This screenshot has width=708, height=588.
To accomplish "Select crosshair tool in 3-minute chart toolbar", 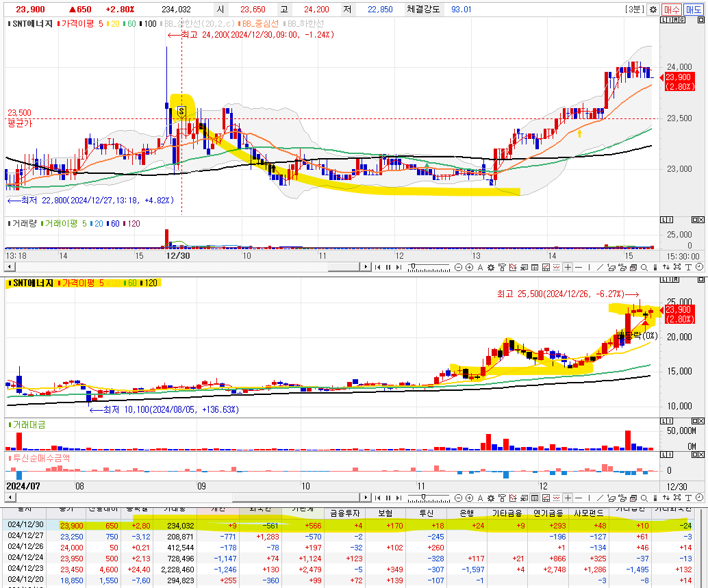I will coord(568,267).
